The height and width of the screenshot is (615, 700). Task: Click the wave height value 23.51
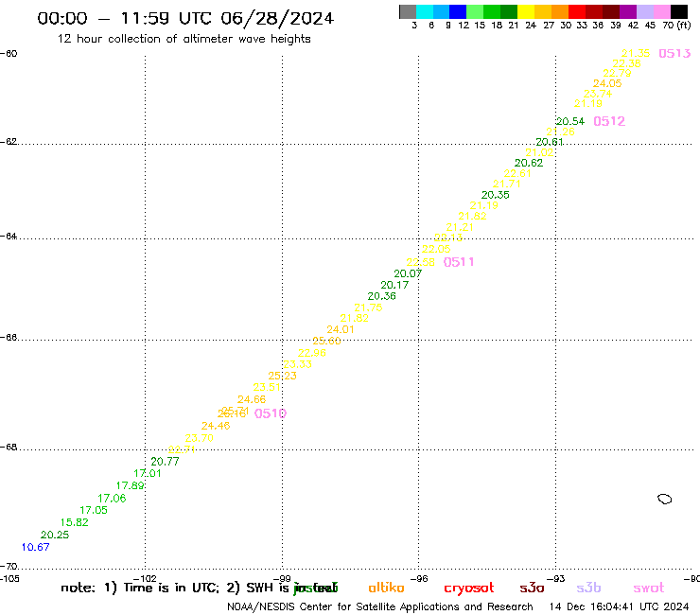[x=267, y=387]
